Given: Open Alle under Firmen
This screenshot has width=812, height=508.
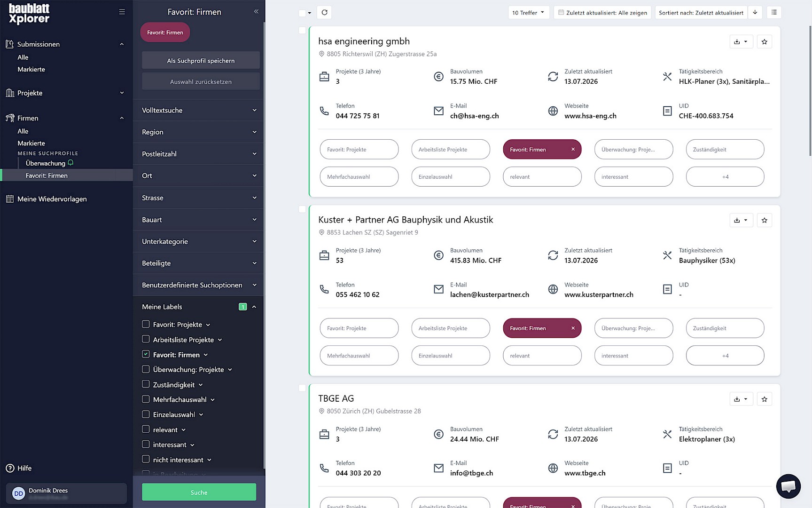Looking at the screenshot, I should pos(23,131).
